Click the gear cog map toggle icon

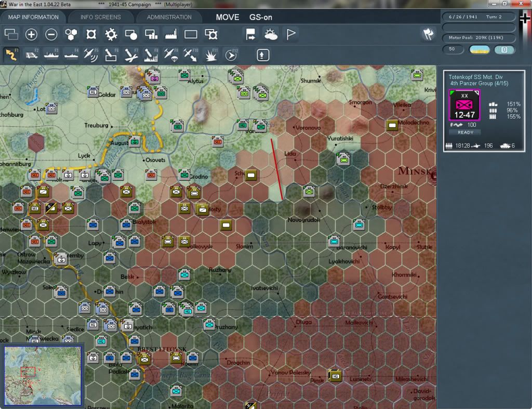pos(111,34)
